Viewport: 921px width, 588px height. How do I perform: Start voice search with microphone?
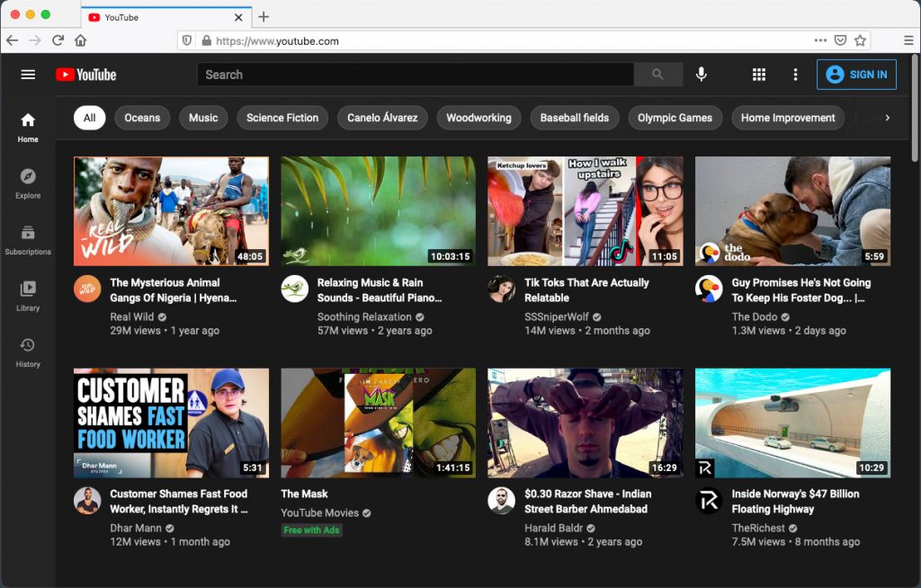pyautogui.click(x=701, y=74)
